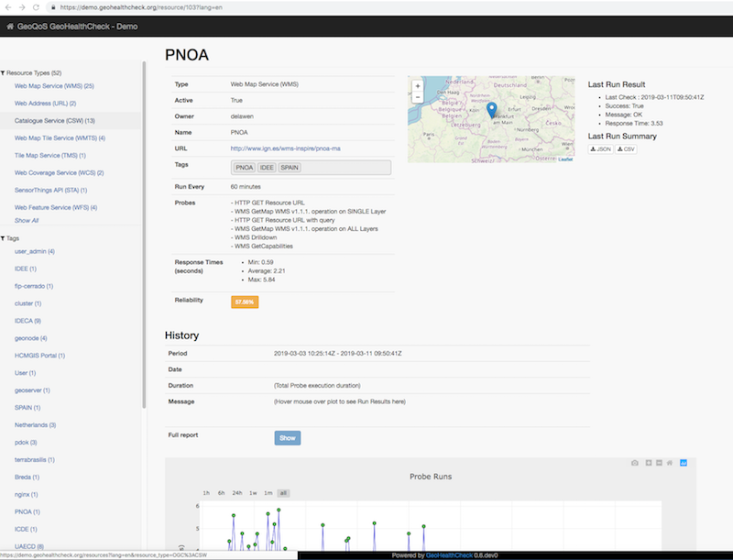Reload the page in the browser

click(36, 6)
